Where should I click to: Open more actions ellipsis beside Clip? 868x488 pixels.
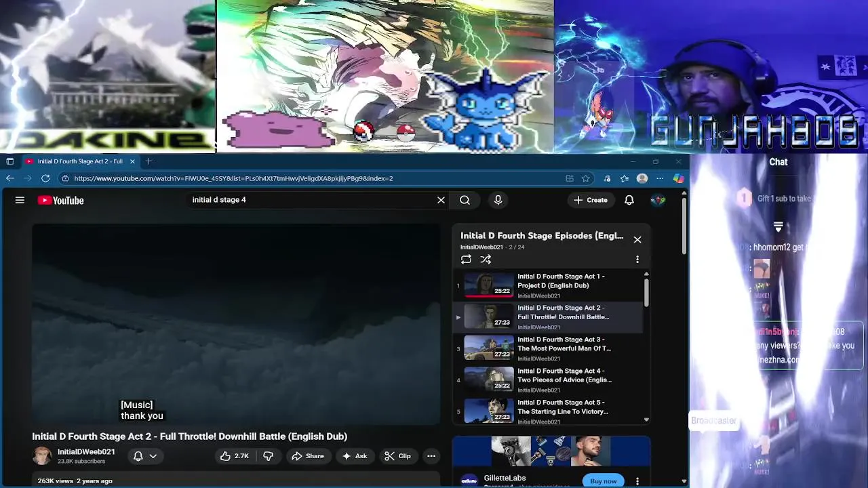tap(431, 456)
